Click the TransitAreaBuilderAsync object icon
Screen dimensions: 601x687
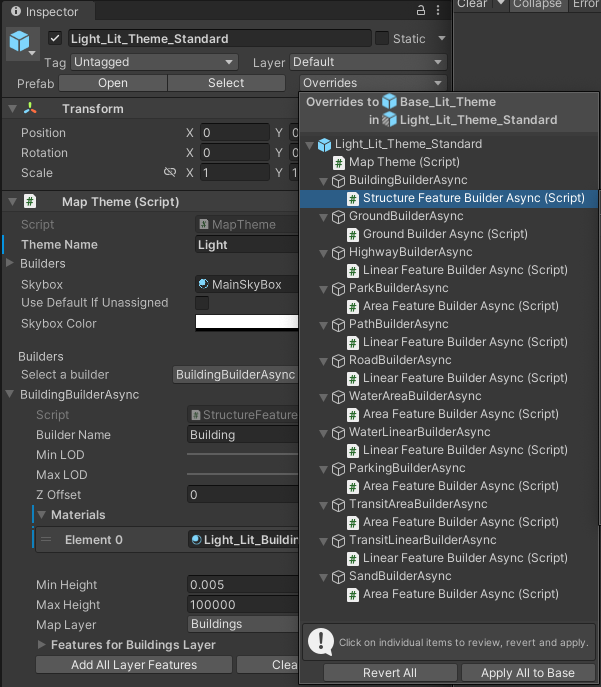338,504
